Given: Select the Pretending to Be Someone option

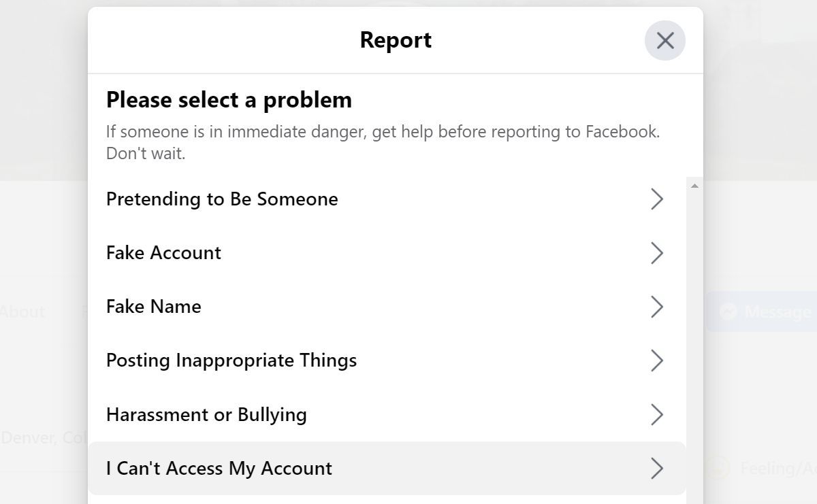Looking at the screenshot, I should 222,199.
